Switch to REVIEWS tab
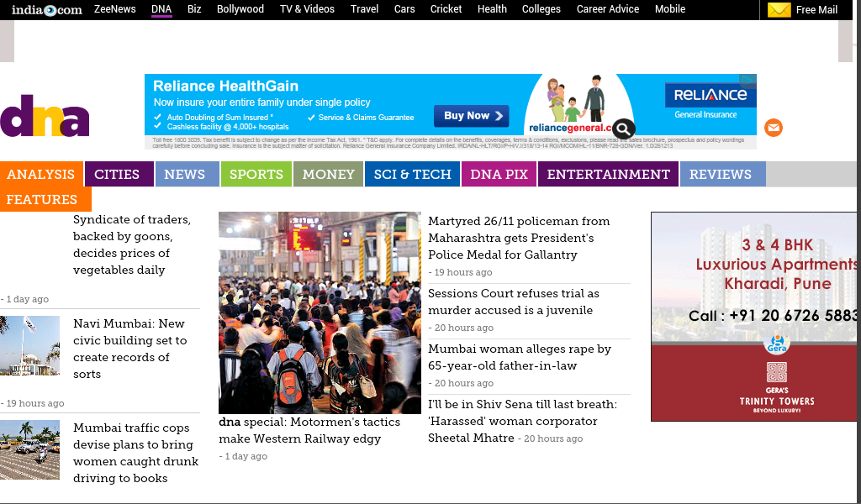 723,174
